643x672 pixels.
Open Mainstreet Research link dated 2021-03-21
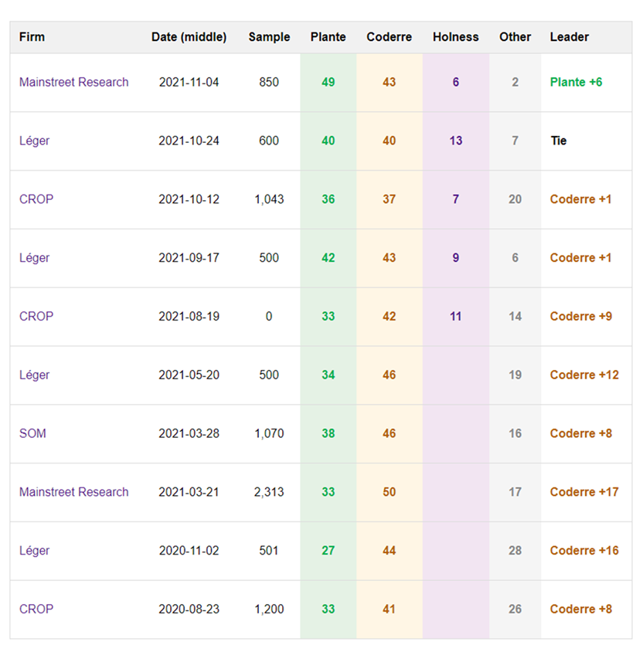click(x=73, y=492)
